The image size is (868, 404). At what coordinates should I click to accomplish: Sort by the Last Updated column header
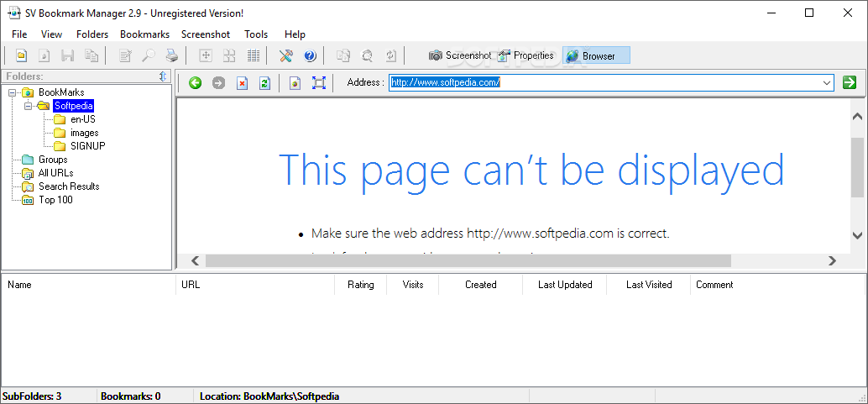[565, 284]
